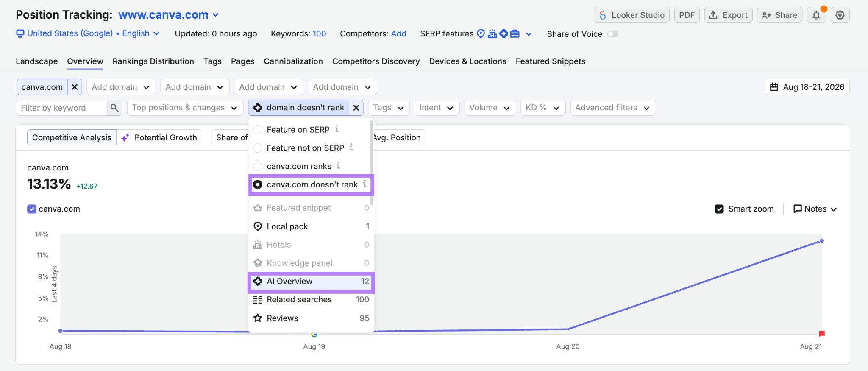Image resolution: width=868 pixels, height=371 pixels.
Task: Click the jobs briefcase icon in header
Action: (x=515, y=33)
